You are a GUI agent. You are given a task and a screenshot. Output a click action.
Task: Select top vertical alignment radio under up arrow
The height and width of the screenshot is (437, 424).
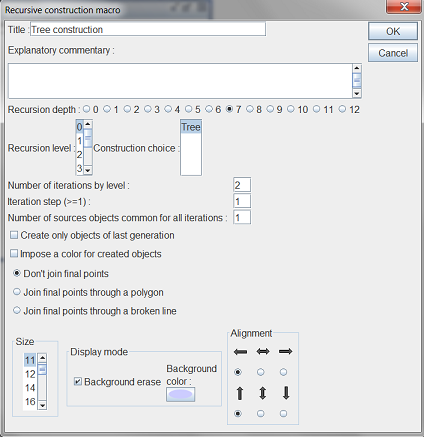pyautogui.click(x=238, y=414)
